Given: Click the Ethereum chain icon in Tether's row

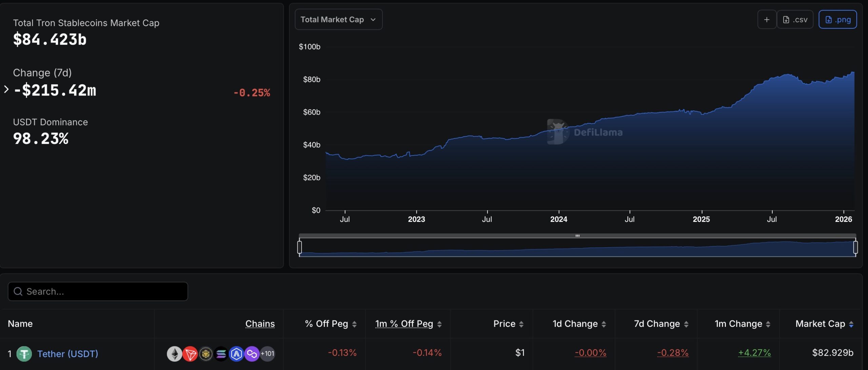Looking at the screenshot, I should click(x=174, y=354).
